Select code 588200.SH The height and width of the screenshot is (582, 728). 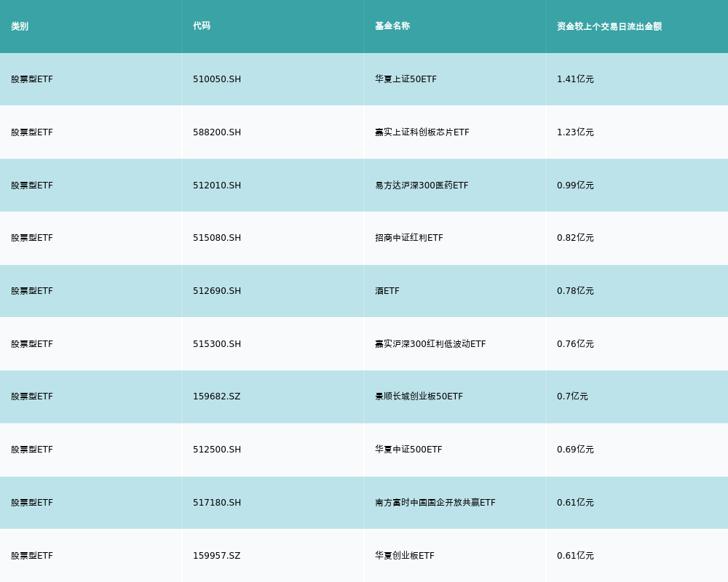click(x=217, y=132)
